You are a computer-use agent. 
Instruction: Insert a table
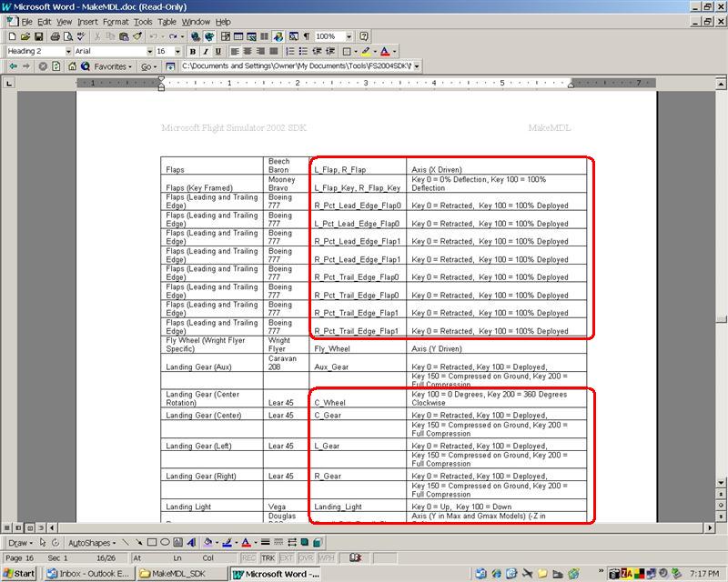tap(238, 36)
